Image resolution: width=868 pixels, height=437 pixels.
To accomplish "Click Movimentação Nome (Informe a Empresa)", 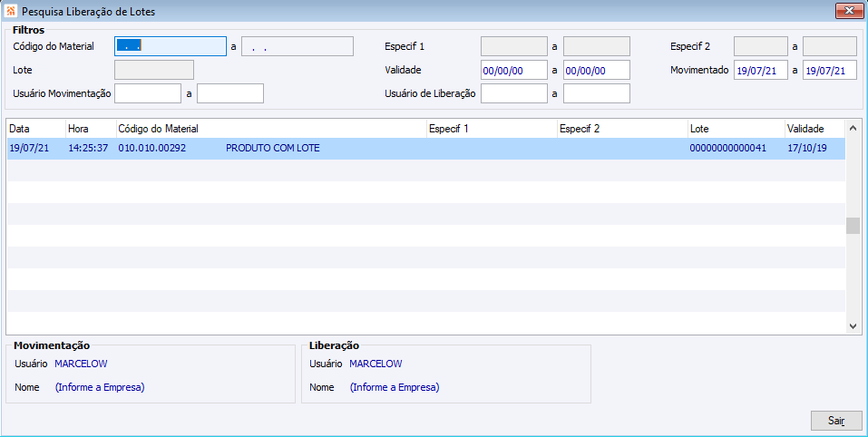I will click(x=100, y=387).
